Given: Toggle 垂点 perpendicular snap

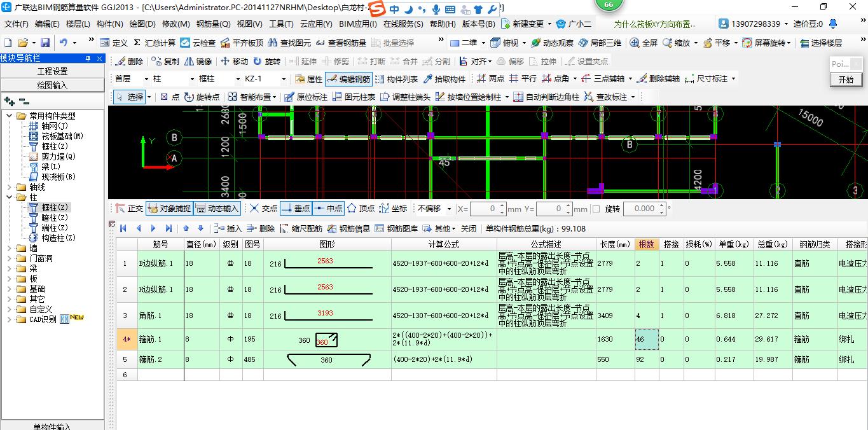Looking at the screenshot, I should tap(295, 208).
